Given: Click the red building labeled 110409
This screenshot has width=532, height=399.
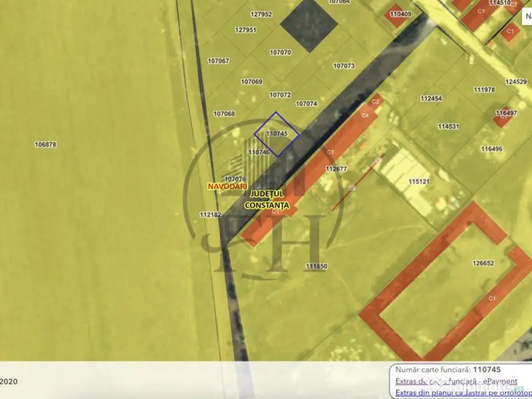Looking at the screenshot, I should 397,15.
